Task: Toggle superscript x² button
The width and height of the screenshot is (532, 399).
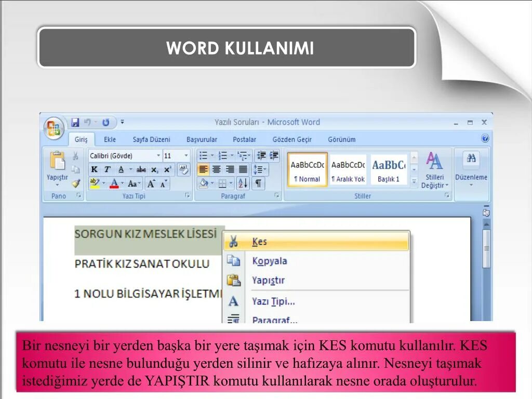Action: pyautogui.click(x=168, y=169)
